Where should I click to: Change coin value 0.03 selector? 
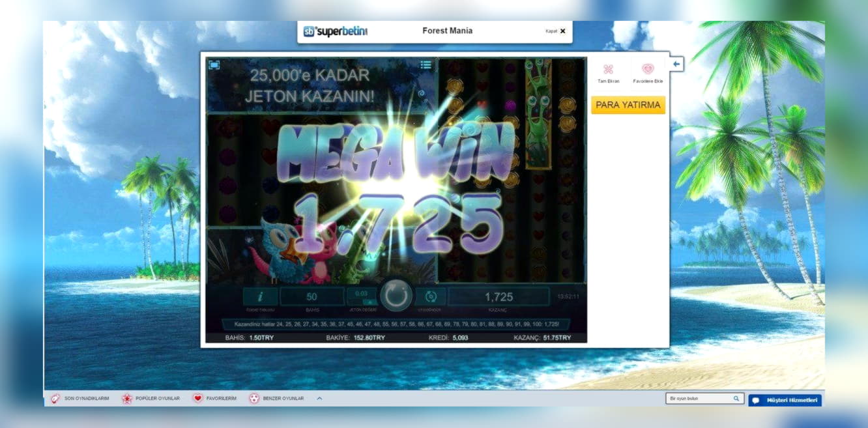pyautogui.click(x=362, y=296)
